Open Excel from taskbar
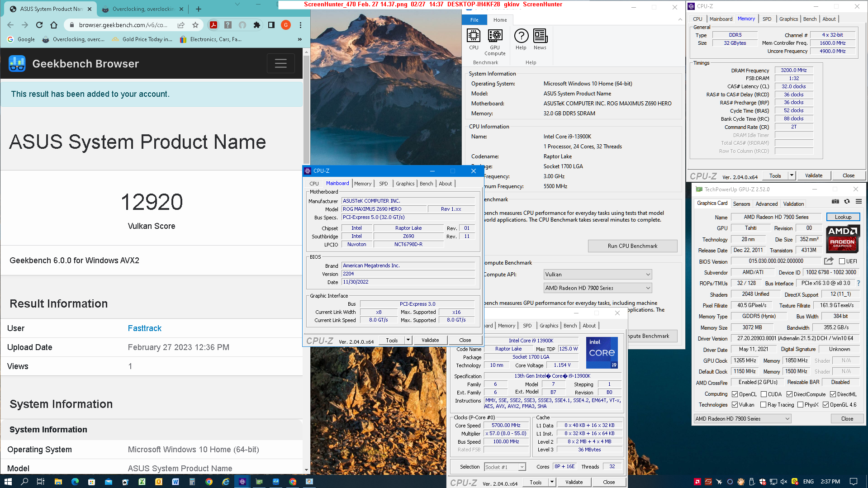Image resolution: width=868 pixels, height=488 pixels. pyautogui.click(x=142, y=482)
